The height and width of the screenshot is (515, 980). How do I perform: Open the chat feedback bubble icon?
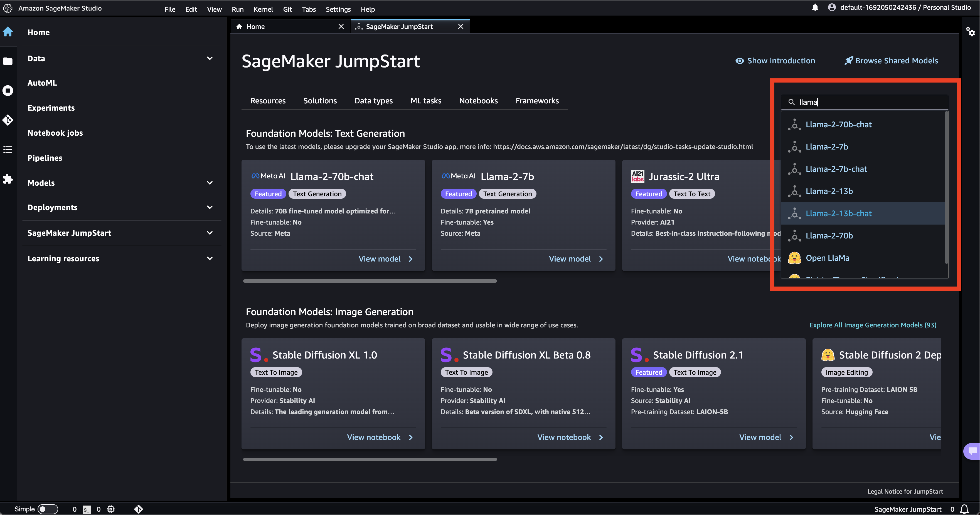tap(972, 451)
